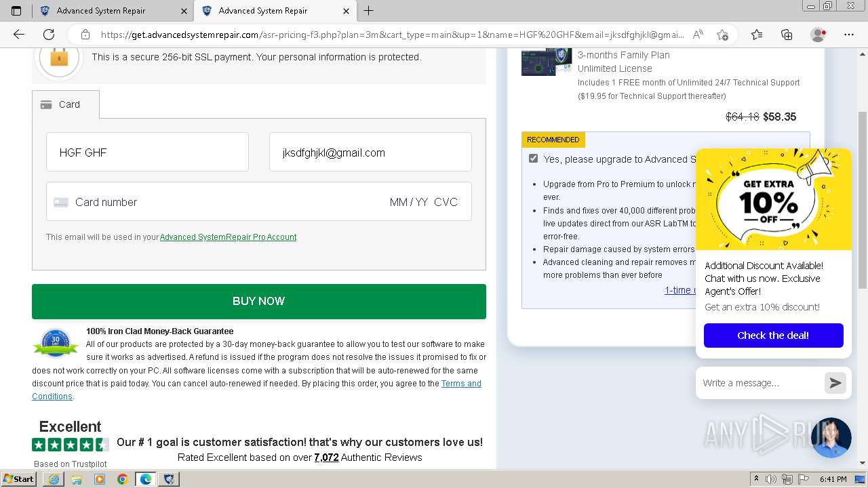Click the site padlock info icon
Screen dimensions: 868x488
(85, 35)
